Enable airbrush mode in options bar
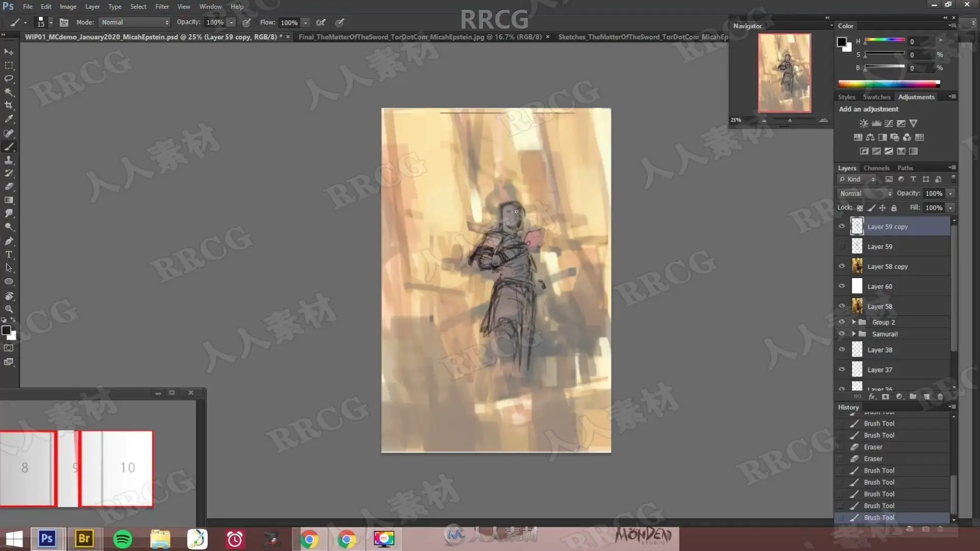Viewport: 980px width, 551px height. point(321,22)
